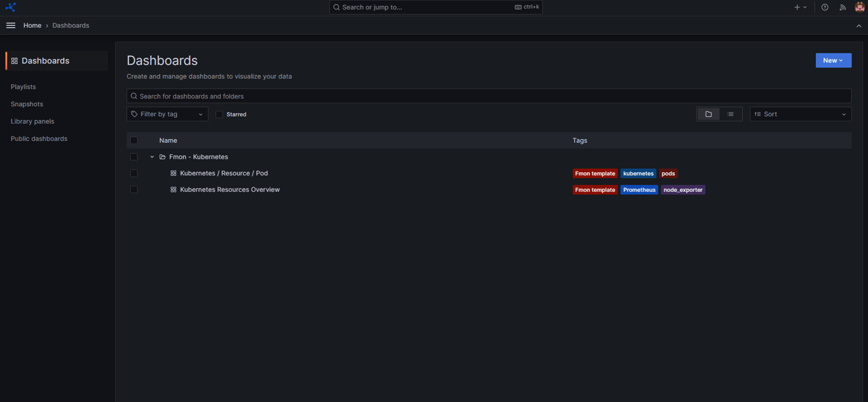
Task: Open the hamburger navigation menu
Action: coord(11,25)
